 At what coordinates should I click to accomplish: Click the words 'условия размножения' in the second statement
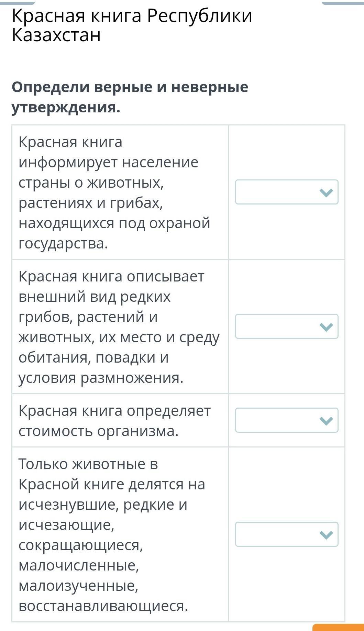[101, 378]
